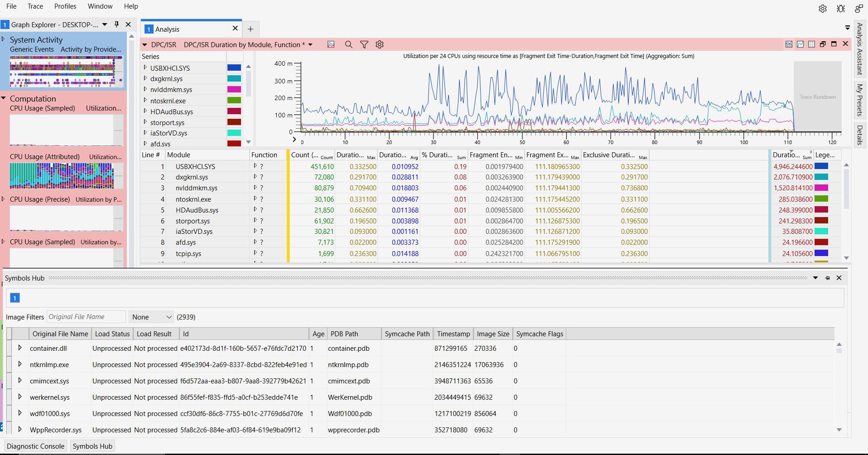The width and height of the screenshot is (868, 455).
Task: Pop out DPC/ISR view into separate window
Action: [822, 44]
